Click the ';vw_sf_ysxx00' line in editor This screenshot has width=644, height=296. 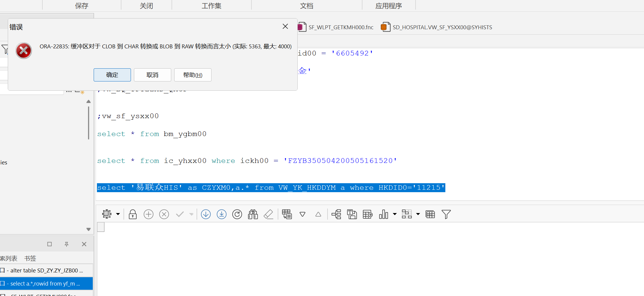pos(128,116)
